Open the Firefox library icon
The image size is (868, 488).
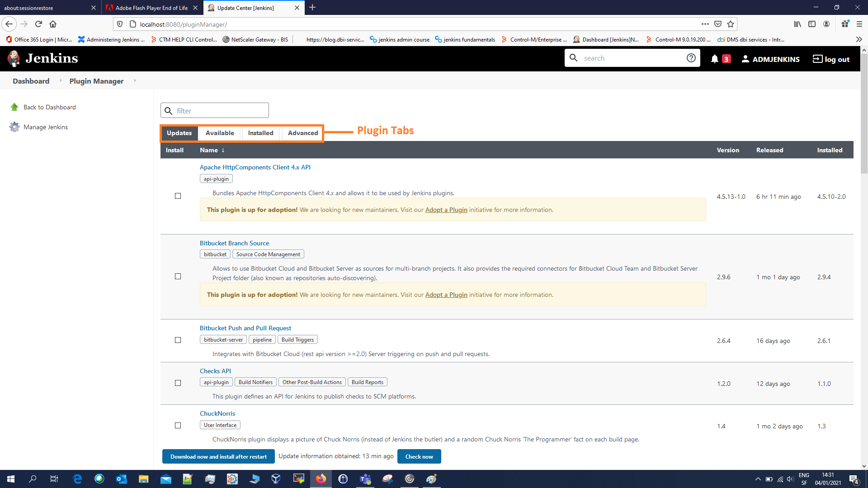point(797,24)
